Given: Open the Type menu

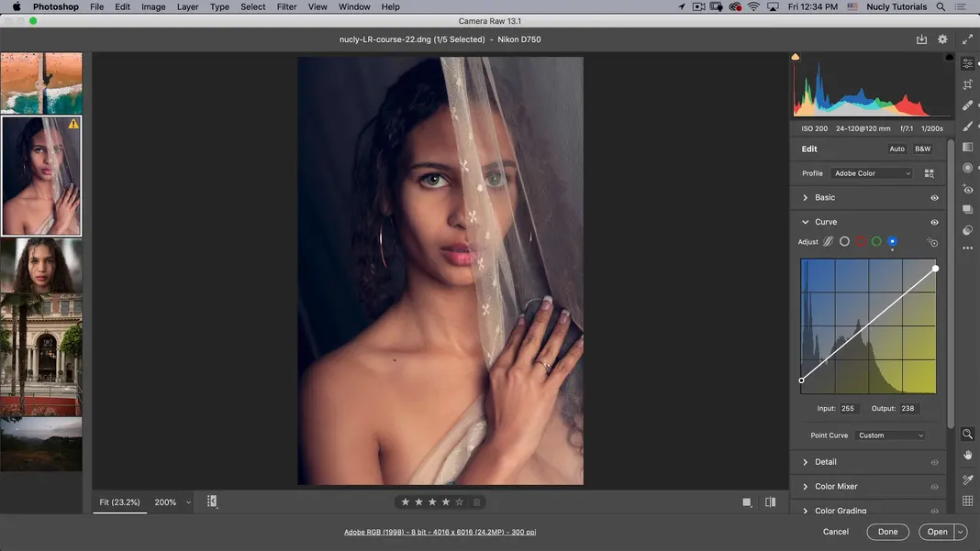Looking at the screenshot, I should tap(219, 6).
